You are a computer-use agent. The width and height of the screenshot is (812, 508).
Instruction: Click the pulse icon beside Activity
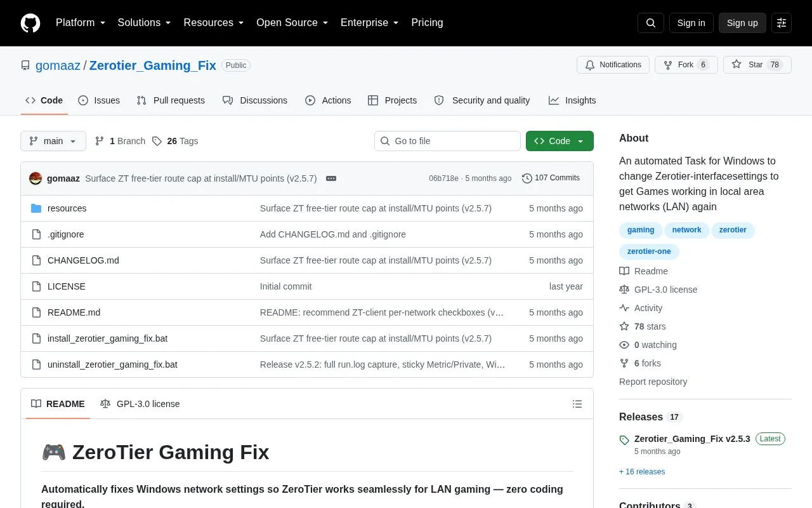tap(624, 308)
